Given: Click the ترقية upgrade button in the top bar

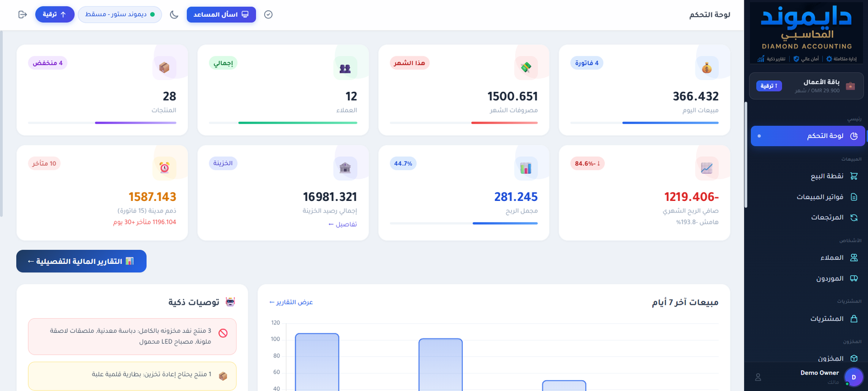Looking at the screenshot, I should (x=55, y=15).
